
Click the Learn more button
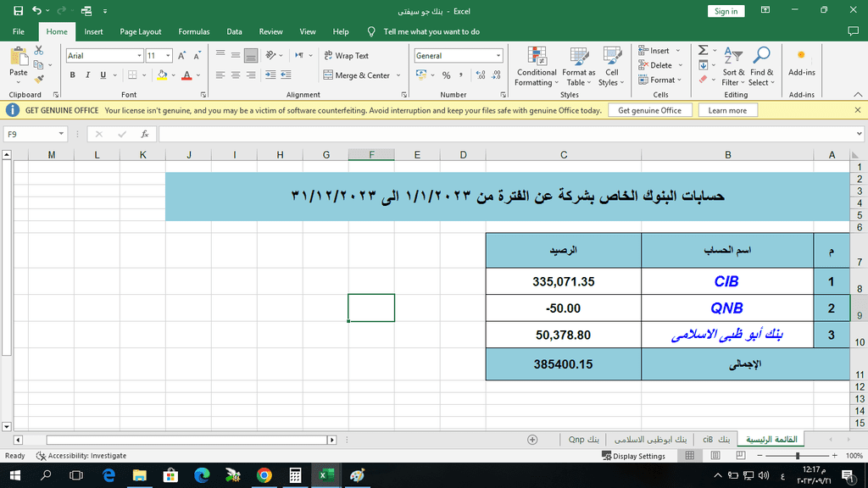point(727,110)
